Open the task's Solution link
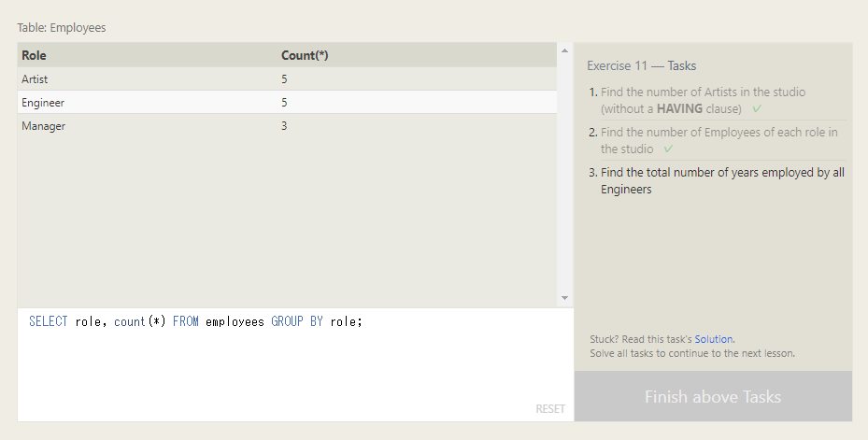868x440 pixels. coord(714,339)
